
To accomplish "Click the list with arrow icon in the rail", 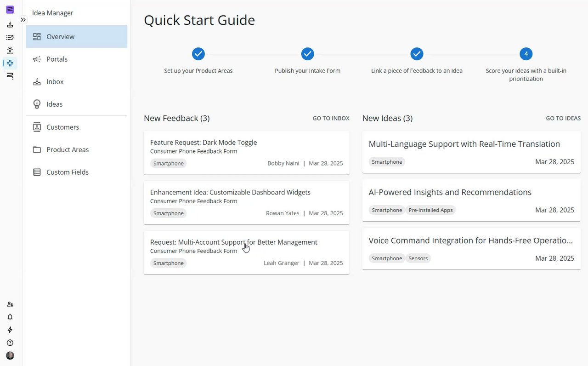I will (10, 37).
